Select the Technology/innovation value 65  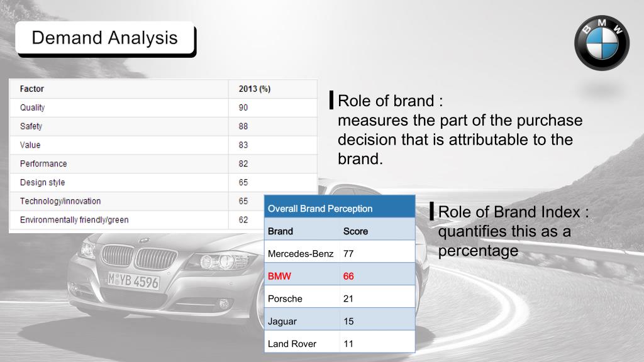tap(243, 201)
